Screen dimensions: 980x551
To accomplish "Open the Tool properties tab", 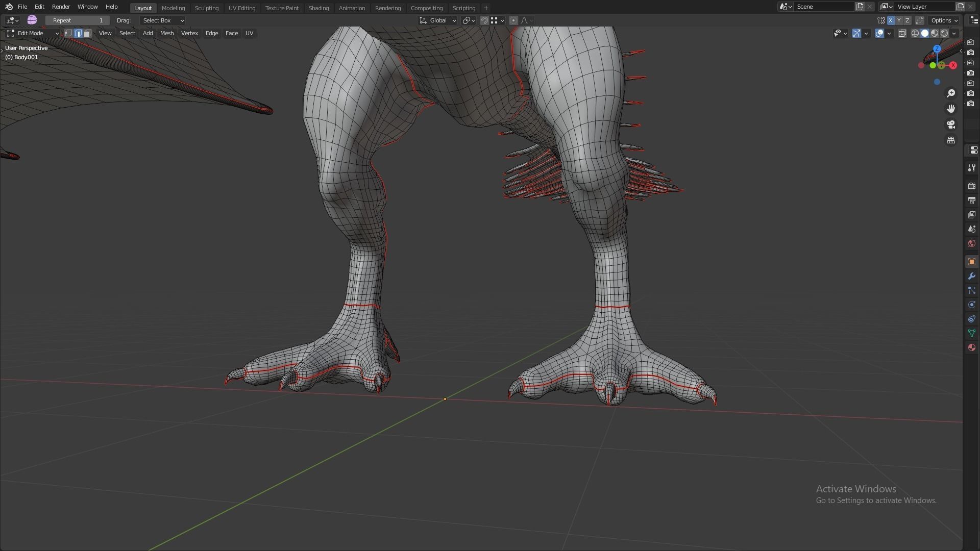I will click(x=971, y=168).
